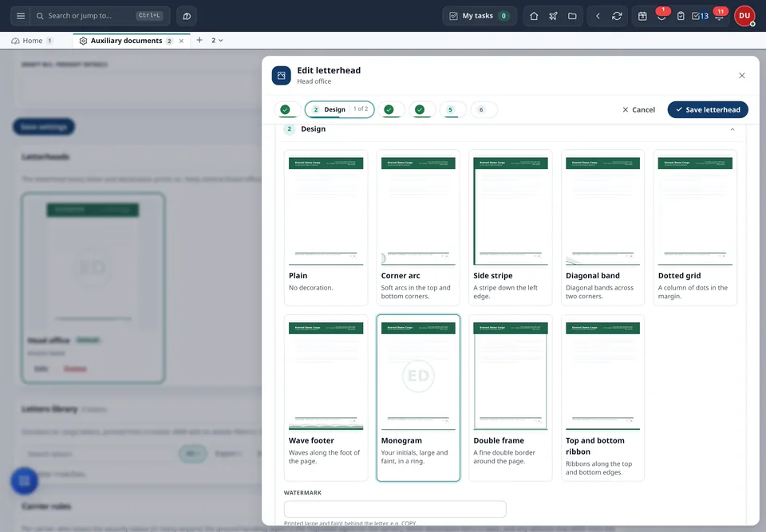This screenshot has height=532, width=766.
Task: Close the Auxiliary documents tab
Action: 181,41
